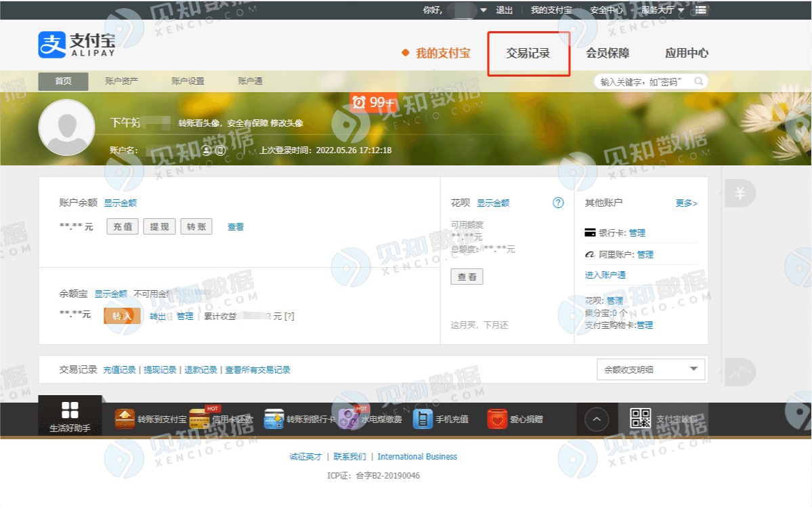This screenshot has width=812, height=507.
Task: Open 信用卡还款 credit card repayment icon
Action: point(199,420)
